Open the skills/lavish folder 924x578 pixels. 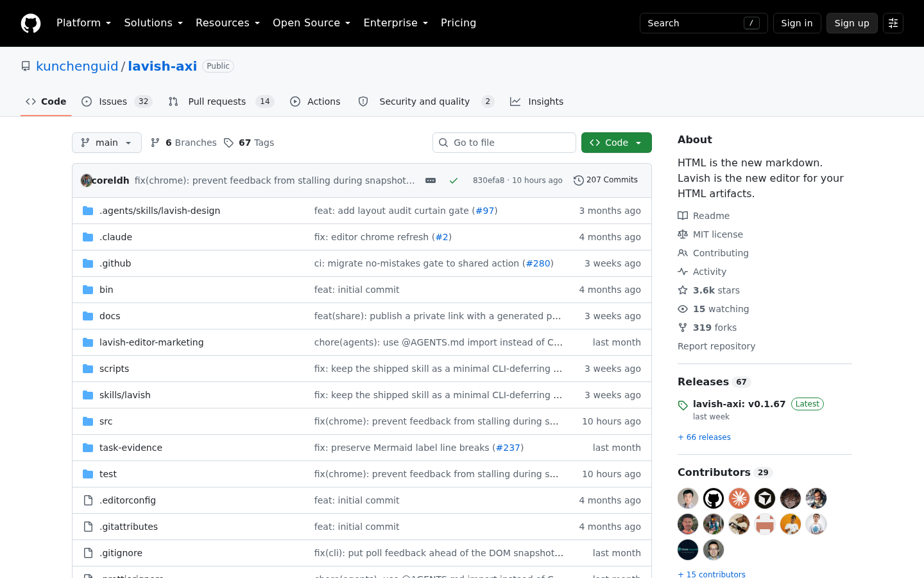[x=125, y=395]
